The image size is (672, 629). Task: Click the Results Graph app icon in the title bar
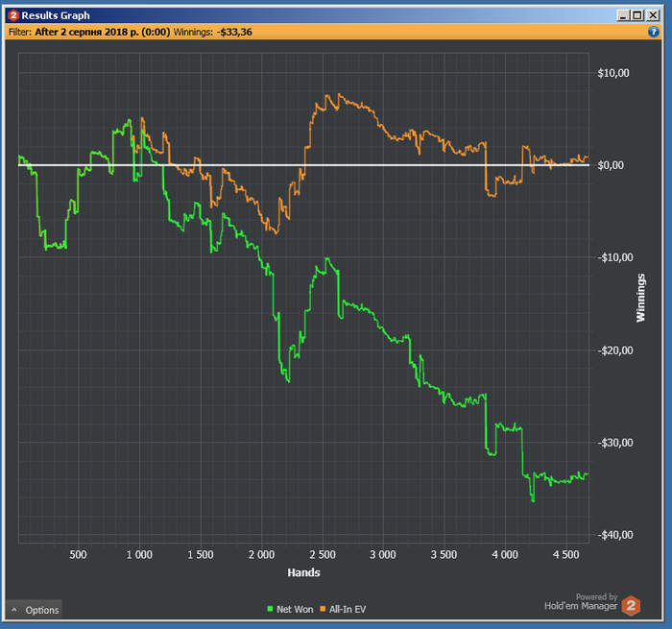tap(13, 15)
